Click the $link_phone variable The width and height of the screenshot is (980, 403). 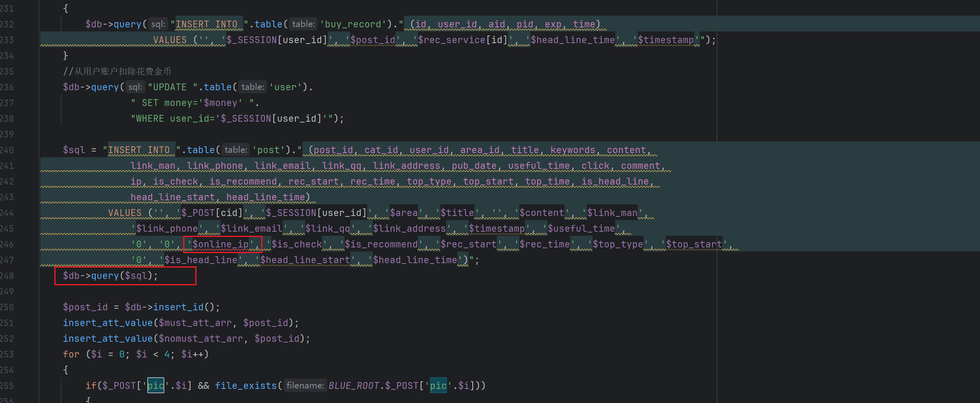click(167, 229)
